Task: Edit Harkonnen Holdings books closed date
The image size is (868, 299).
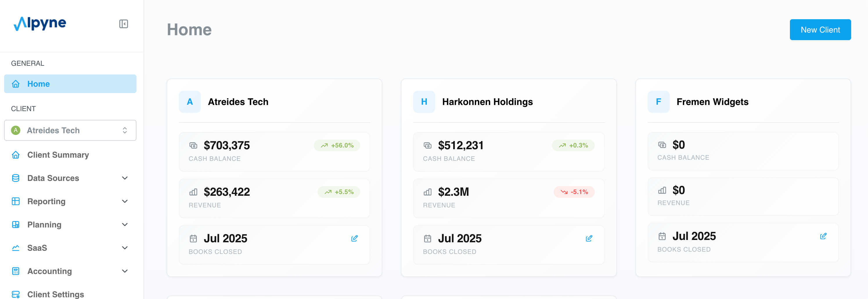Action: [589, 239]
